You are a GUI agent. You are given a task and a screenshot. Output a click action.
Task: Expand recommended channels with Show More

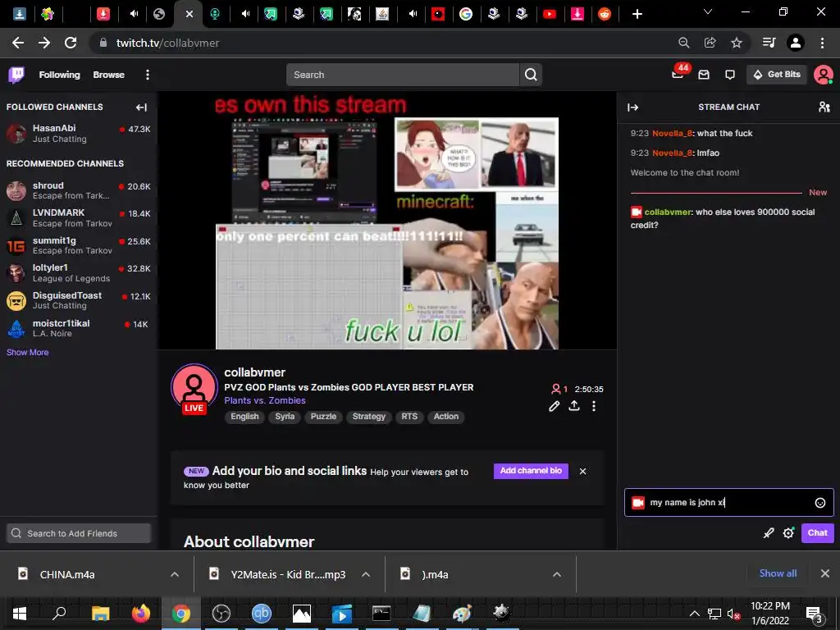point(27,353)
